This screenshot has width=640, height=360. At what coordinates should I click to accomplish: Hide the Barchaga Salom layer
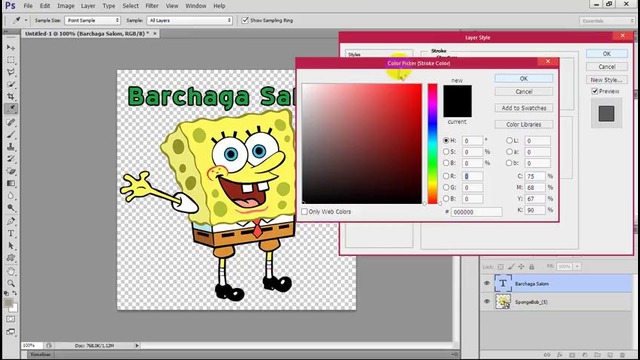click(x=487, y=283)
